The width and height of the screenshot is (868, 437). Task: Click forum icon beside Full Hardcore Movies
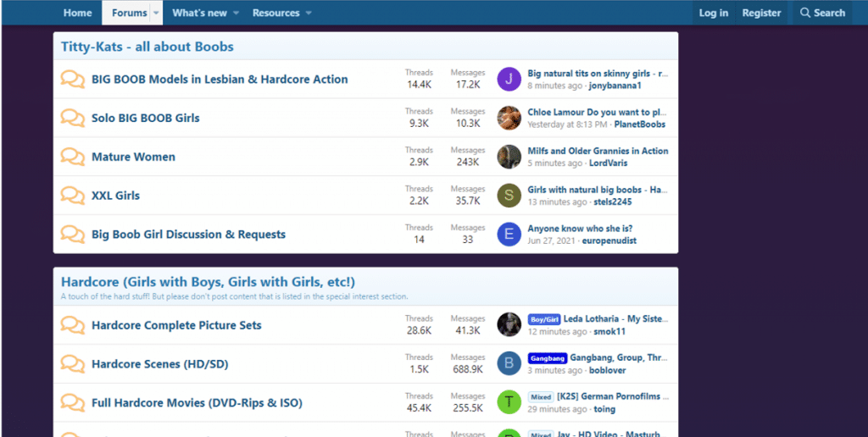click(x=73, y=403)
